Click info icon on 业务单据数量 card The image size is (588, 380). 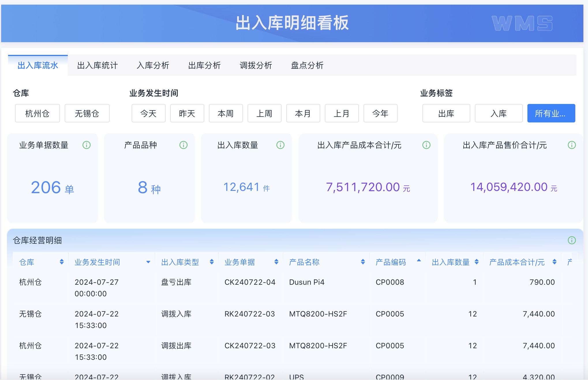click(x=87, y=145)
